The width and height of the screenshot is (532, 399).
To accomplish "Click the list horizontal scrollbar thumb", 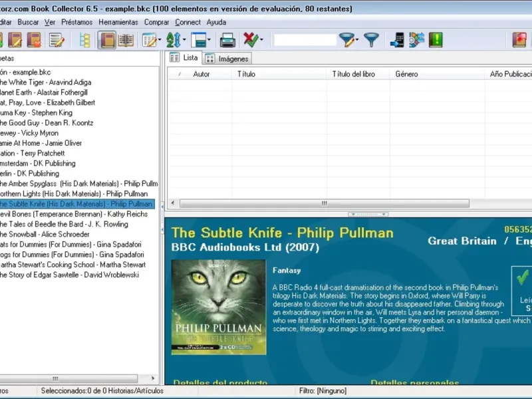I will (325, 203).
